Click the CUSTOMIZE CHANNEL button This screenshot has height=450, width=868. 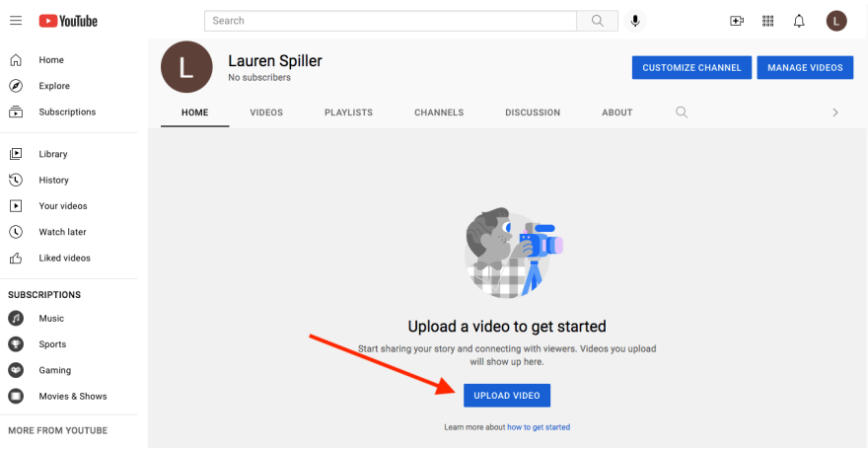tap(692, 67)
